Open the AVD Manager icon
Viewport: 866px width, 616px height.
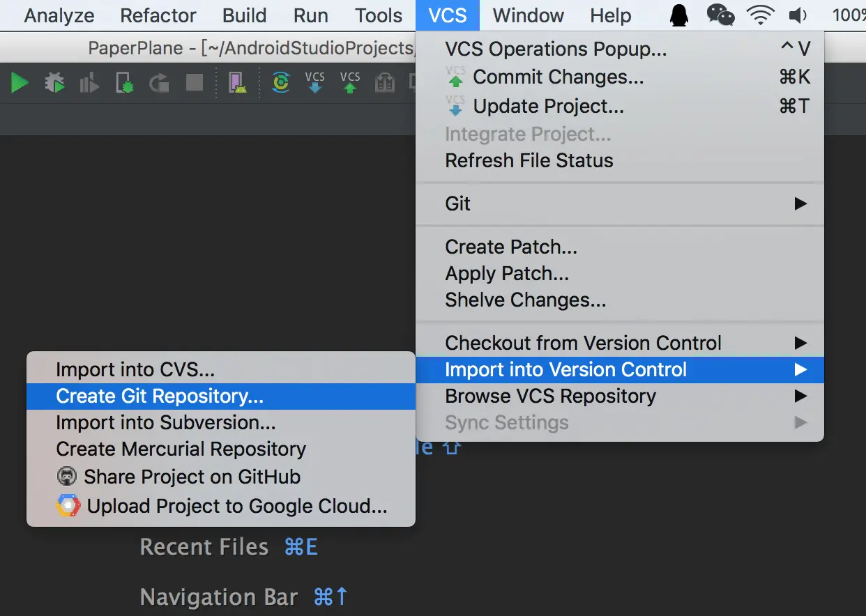pyautogui.click(x=238, y=84)
